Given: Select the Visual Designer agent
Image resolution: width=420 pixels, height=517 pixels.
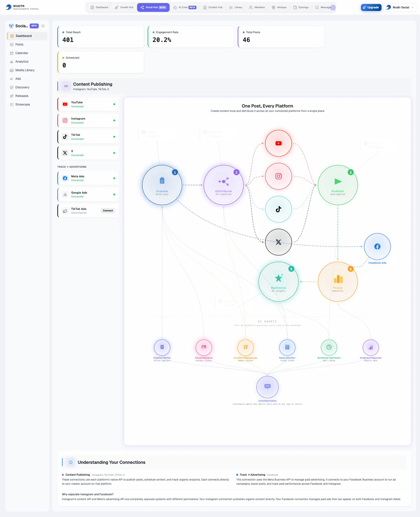Looking at the screenshot, I should 204,347.
